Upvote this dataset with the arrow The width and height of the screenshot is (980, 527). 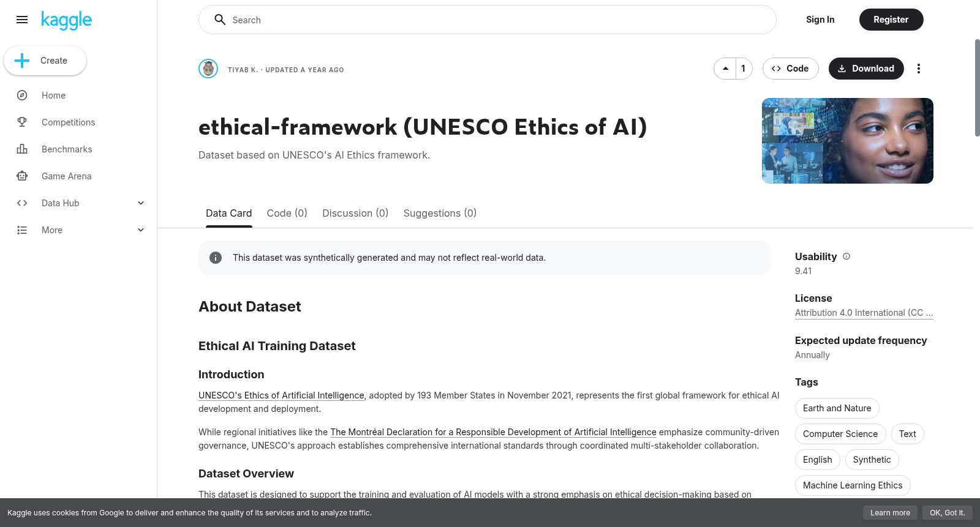pos(725,69)
